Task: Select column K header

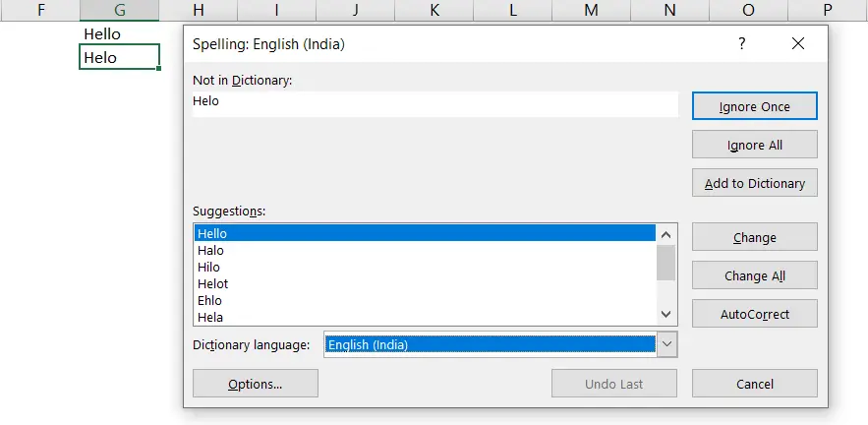Action: click(x=434, y=10)
